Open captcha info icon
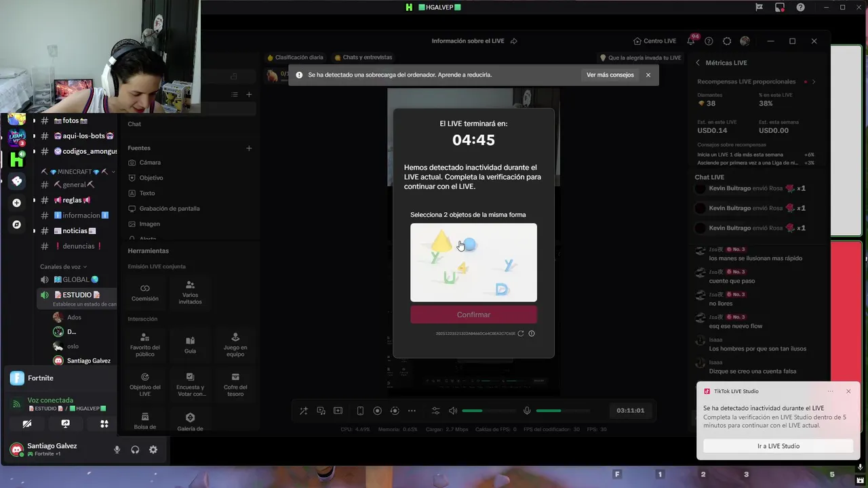Viewport: 868px width, 488px height. tap(532, 333)
